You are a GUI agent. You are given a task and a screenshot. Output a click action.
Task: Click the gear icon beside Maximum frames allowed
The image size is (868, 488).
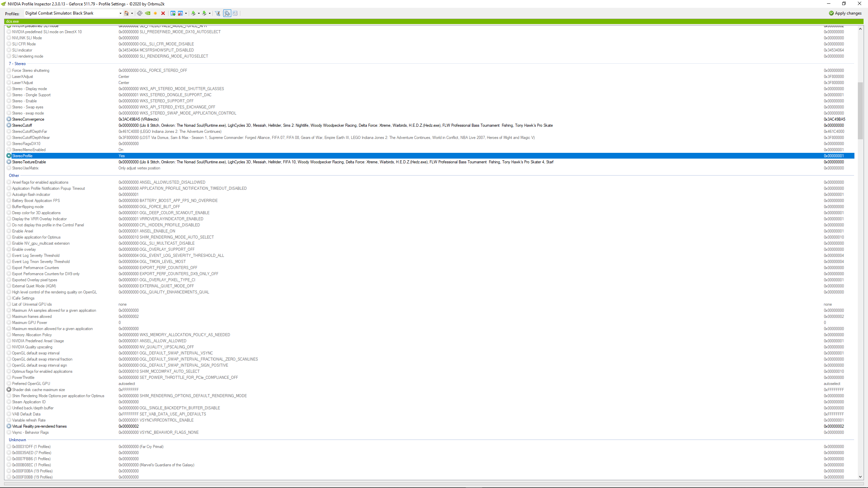point(9,317)
